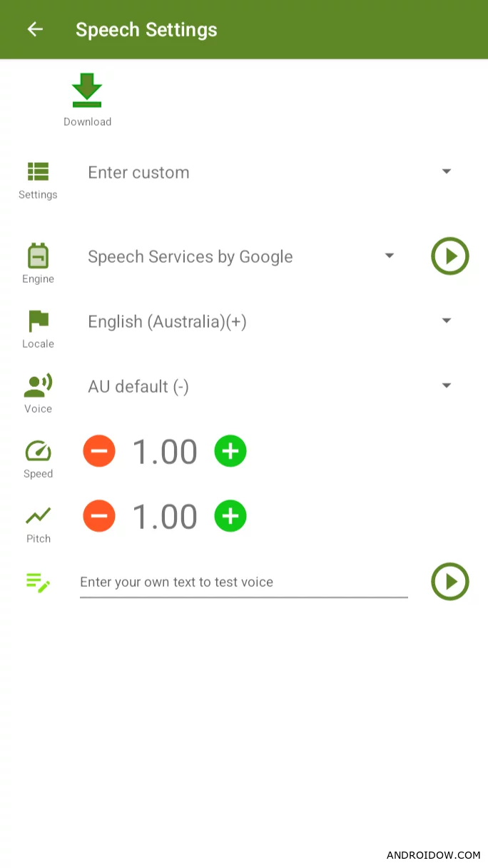Screen dimensions: 488x868
Task: Raise the pitch with plus button
Action: point(230,516)
